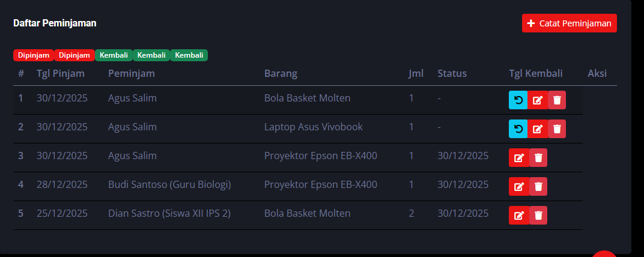Edit the Bola Basket Molten loan in row 1
The height and width of the screenshot is (257, 644).
click(x=538, y=100)
